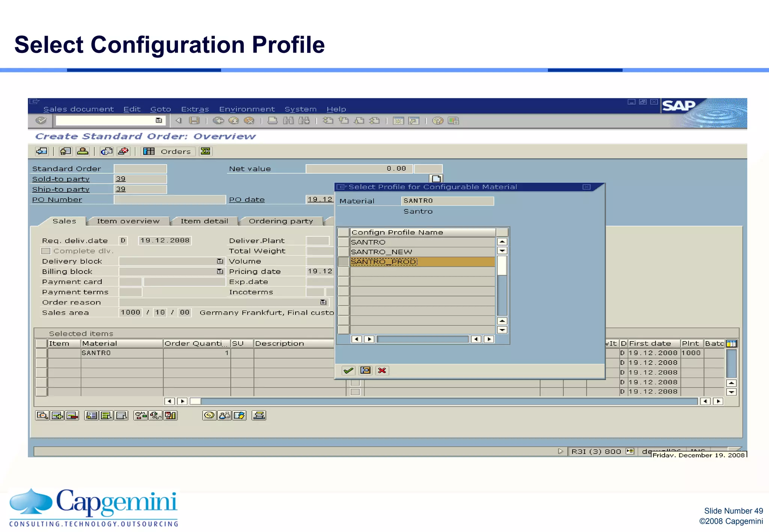769x532 pixels.
Task: Select the row marker beside SANTRO_NEW profile
Action: (344, 252)
